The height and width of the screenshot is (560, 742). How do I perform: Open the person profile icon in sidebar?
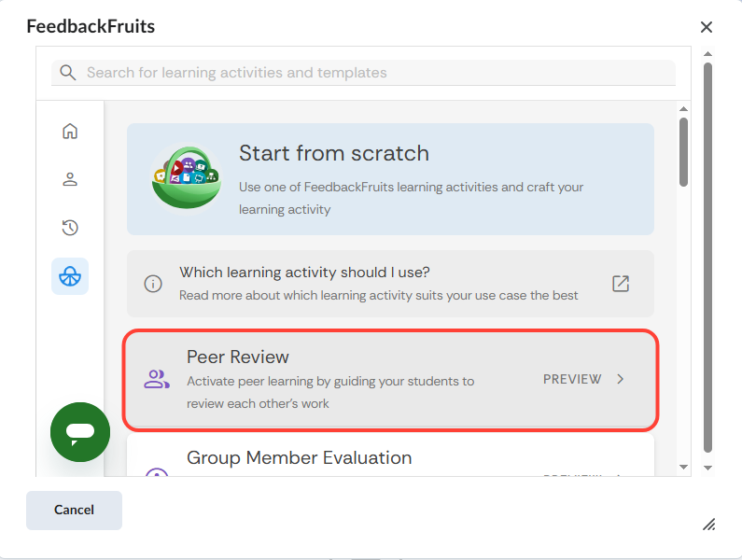[x=70, y=179]
